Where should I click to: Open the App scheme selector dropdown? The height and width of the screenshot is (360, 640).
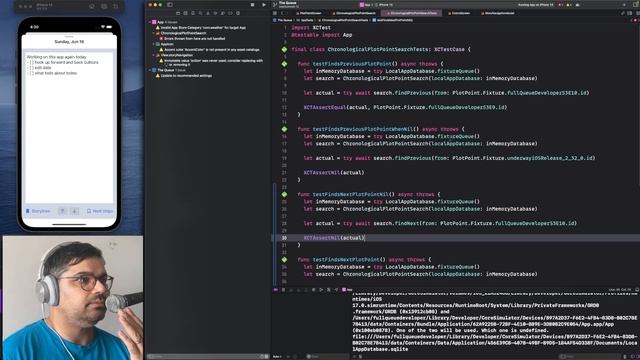365,5
